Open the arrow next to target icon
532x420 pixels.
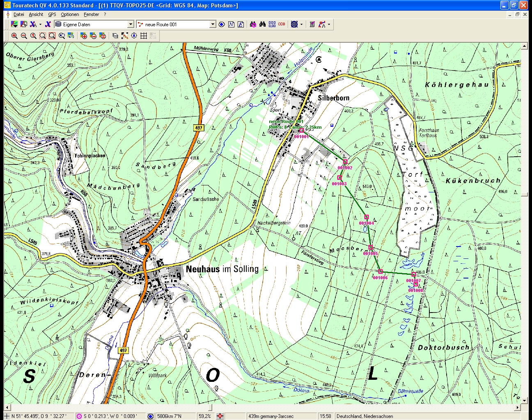302,25
